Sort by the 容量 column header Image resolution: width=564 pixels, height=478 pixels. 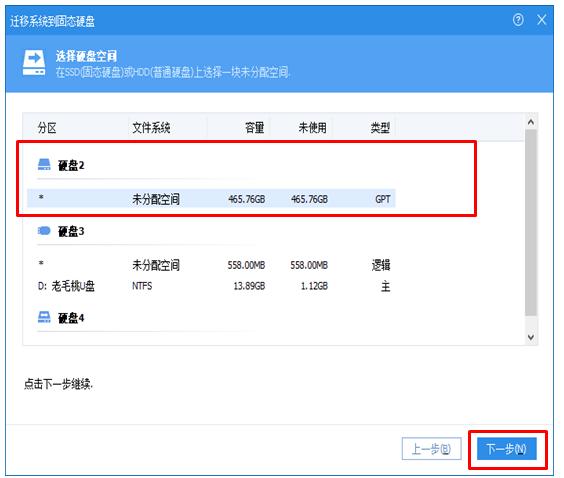click(255, 128)
